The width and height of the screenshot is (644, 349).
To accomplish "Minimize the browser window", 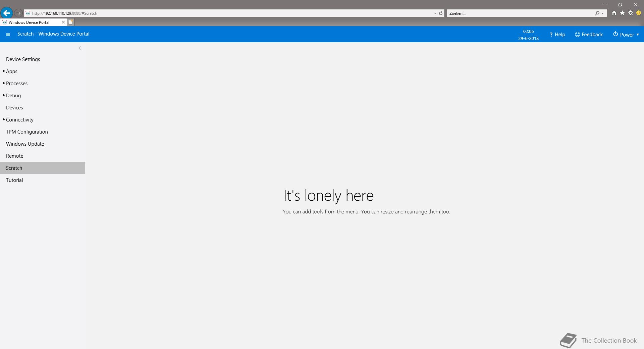I will (605, 5).
